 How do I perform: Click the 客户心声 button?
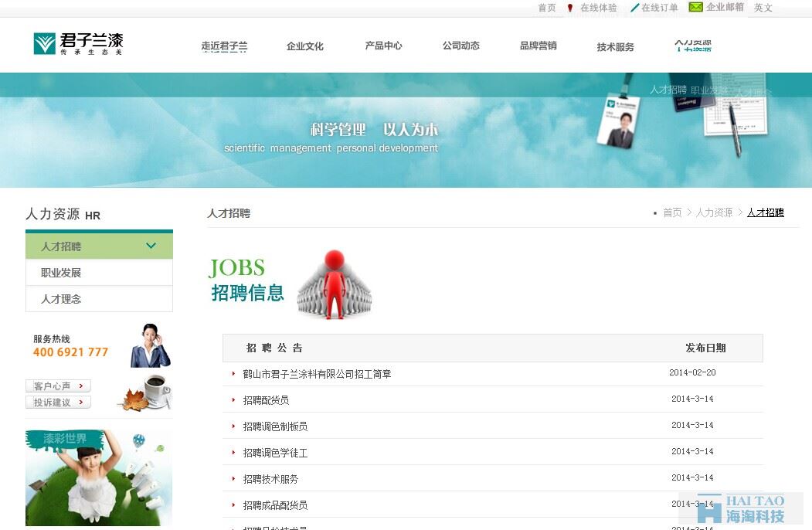pyautogui.click(x=58, y=386)
